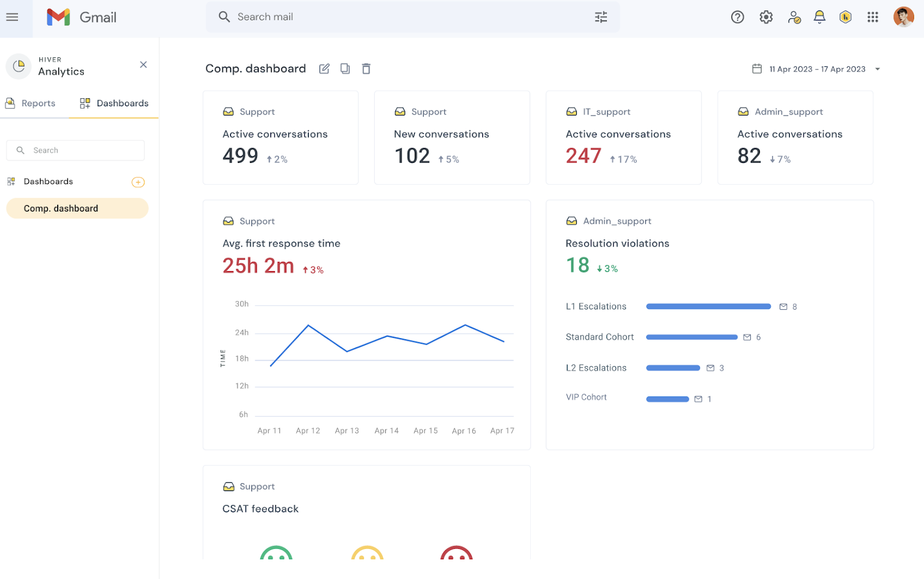Click mail icon next to L2 Escalations
The width and height of the screenshot is (924, 579).
(x=710, y=368)
